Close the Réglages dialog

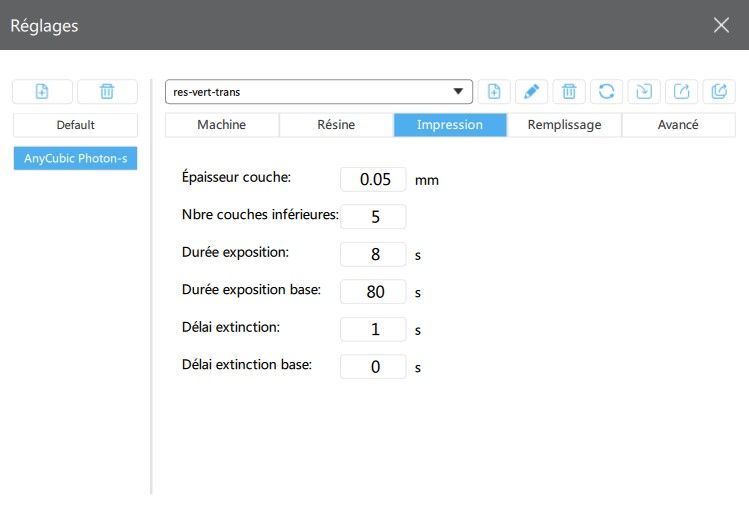[x=721, y=25]
